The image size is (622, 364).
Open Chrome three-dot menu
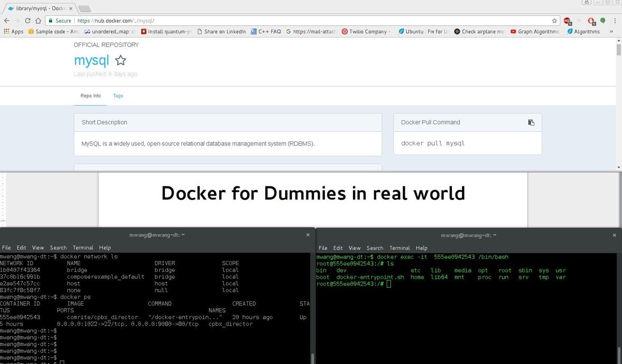point(615,21)
